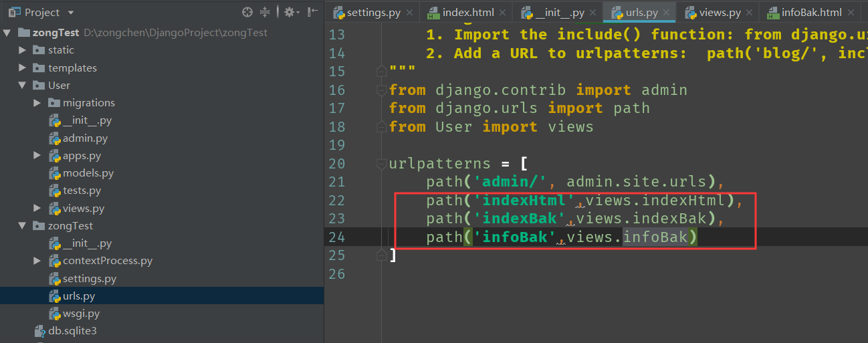The image size is (868, 343).
Task: Open models.py in the project tree
Action: 88,173
